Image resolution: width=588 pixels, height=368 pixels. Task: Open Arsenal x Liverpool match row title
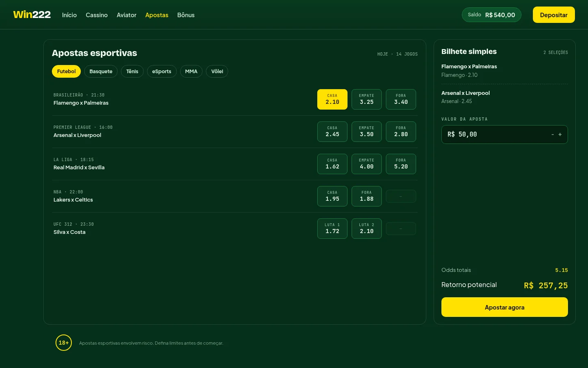[x=77, y=135]
